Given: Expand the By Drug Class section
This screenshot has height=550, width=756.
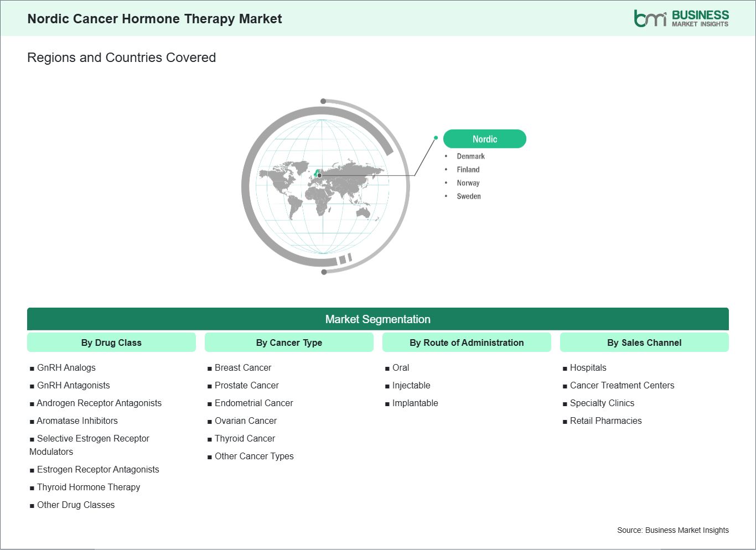Looking at the screenshot, I should 111,343.
